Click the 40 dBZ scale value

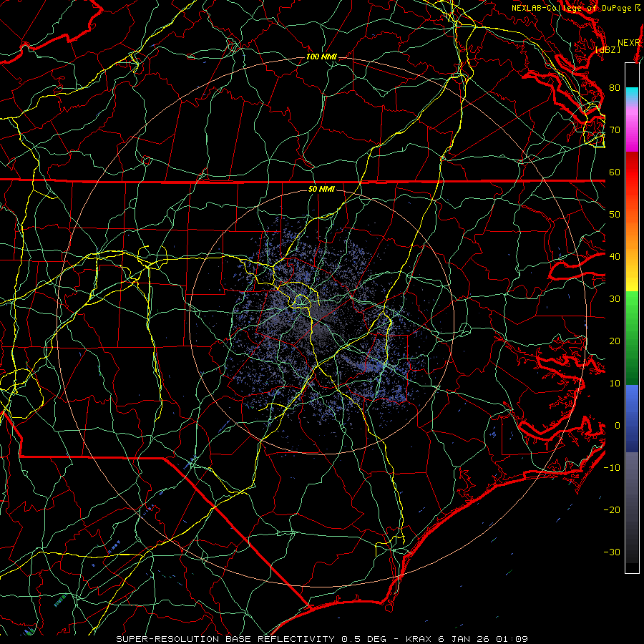click(615, 257)
